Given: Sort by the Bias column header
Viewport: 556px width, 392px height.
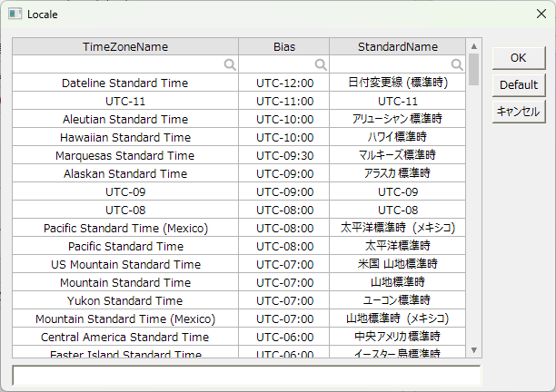Looking at the screenshot, I should point(284,46).
